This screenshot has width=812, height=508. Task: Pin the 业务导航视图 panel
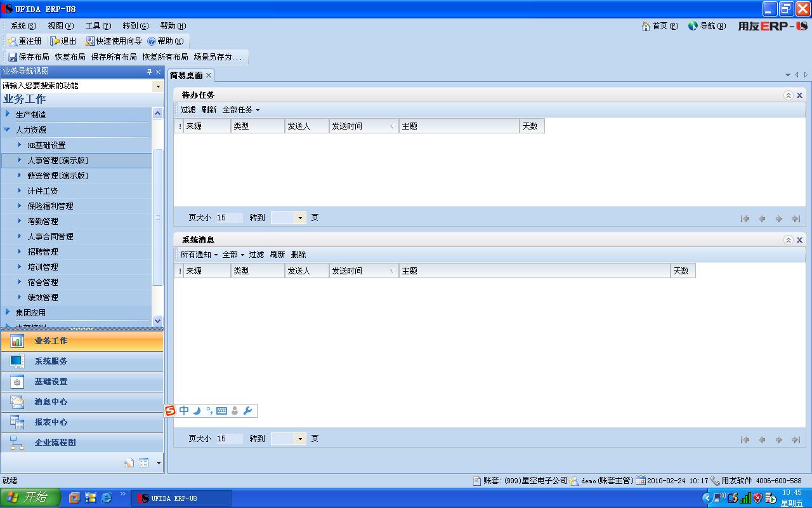150,72
